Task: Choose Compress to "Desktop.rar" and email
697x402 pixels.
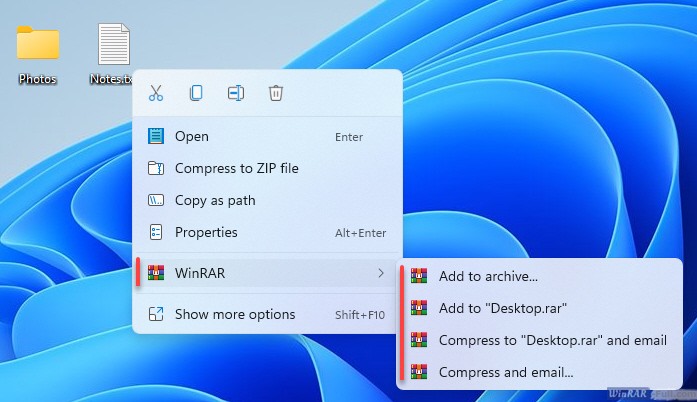Action: 552,340
